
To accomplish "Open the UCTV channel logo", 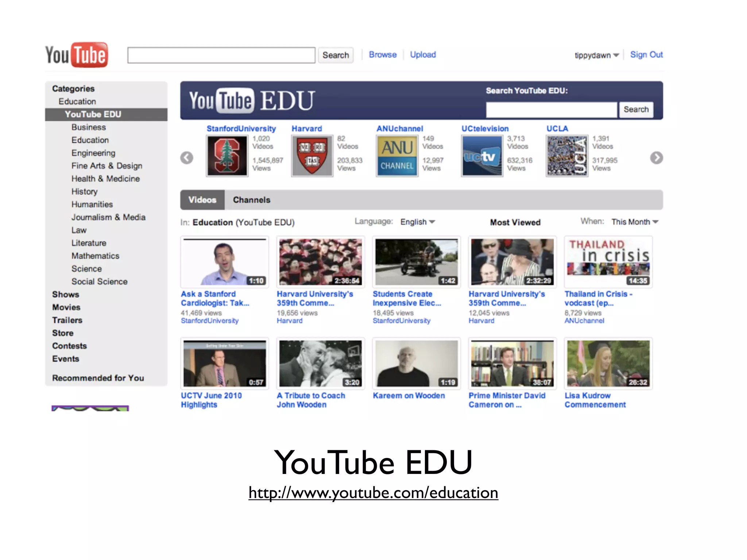I will [482, 156].
